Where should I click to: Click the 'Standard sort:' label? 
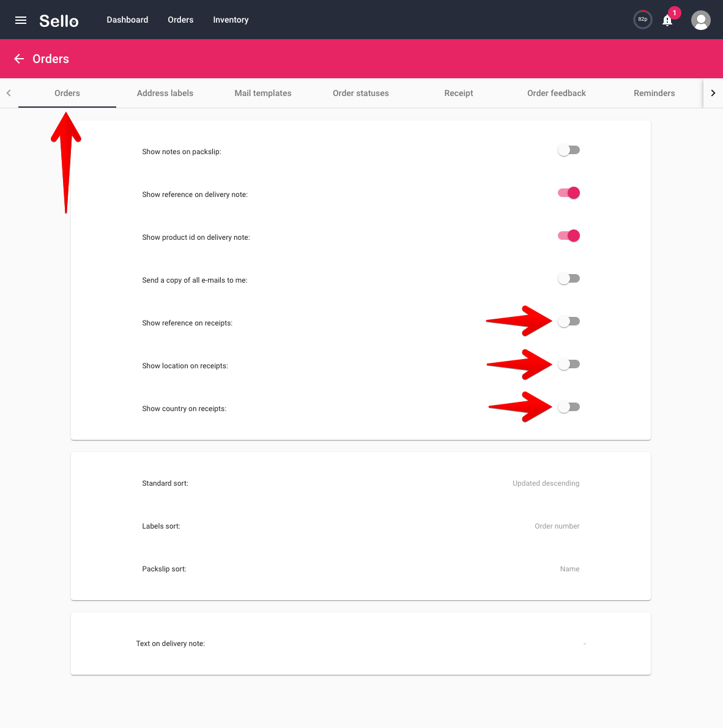(x=165, y=483)
